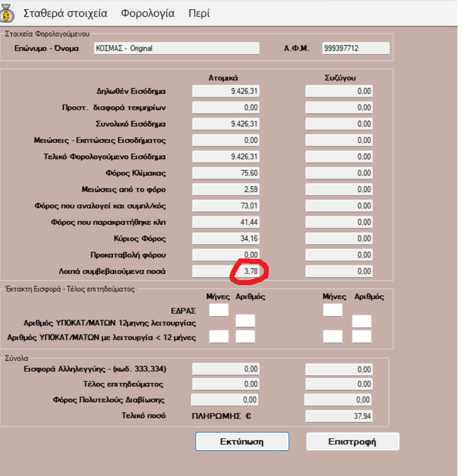This screenshot has height=476, width=463.
Task: Click Τελικό Φορολογούμενο Εισόδημα Ατομικά field
Action: 226,157
